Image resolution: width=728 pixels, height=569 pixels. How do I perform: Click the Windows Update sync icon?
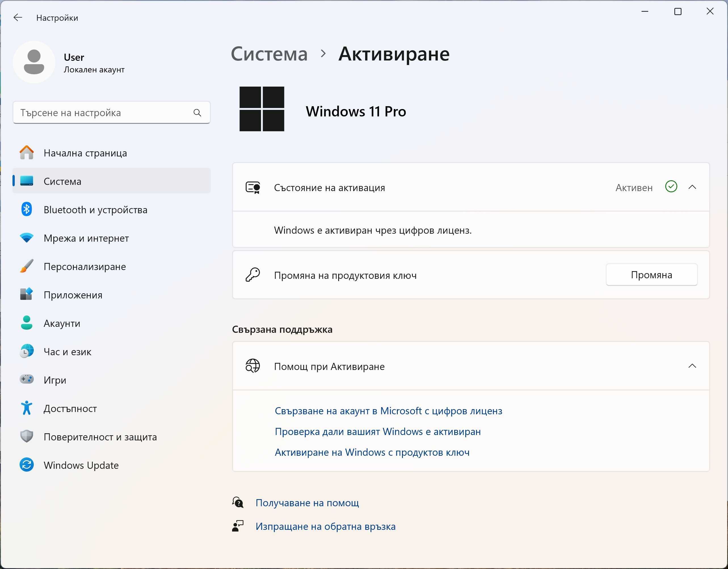pos(27,465)
